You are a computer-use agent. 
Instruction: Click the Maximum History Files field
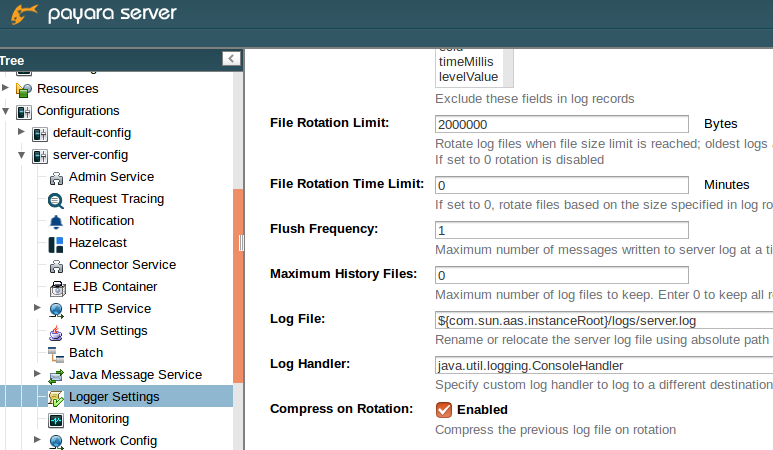(x=562, y=275)
